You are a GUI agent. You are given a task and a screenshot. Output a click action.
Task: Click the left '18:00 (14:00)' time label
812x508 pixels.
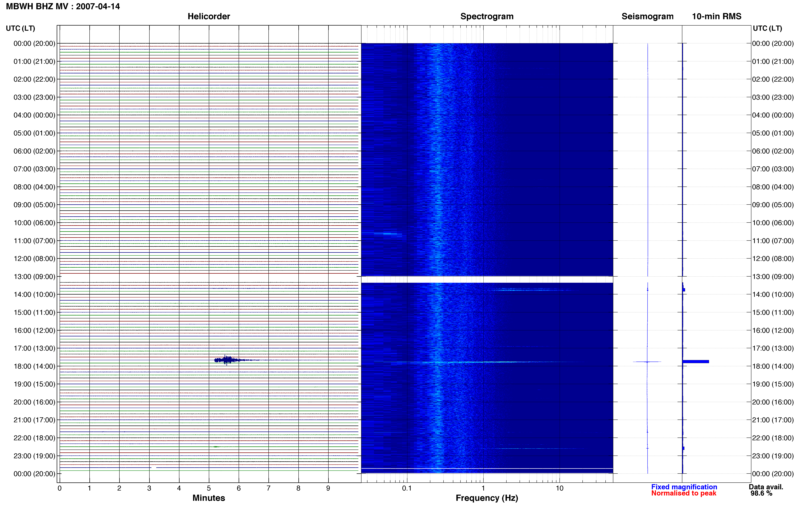click(34, 366)
